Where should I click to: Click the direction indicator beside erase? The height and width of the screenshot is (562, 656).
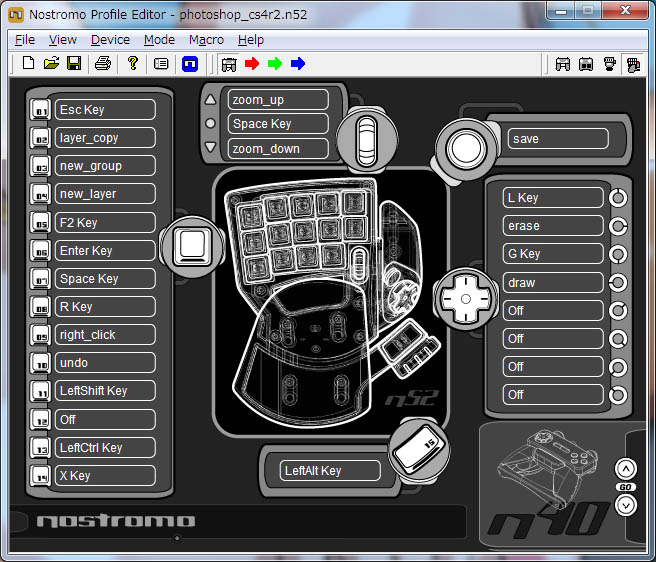point(618,226)
